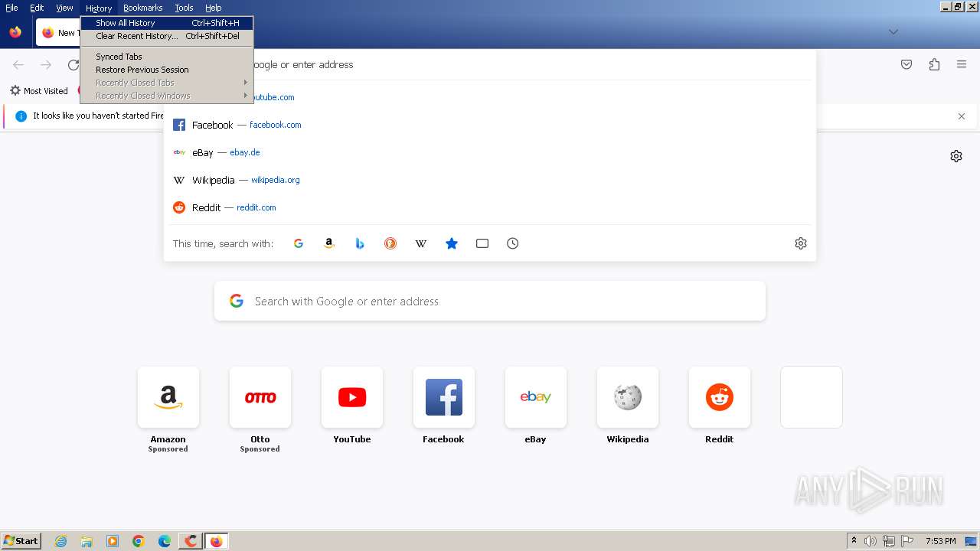Open the Help menu

coord(213,8)
